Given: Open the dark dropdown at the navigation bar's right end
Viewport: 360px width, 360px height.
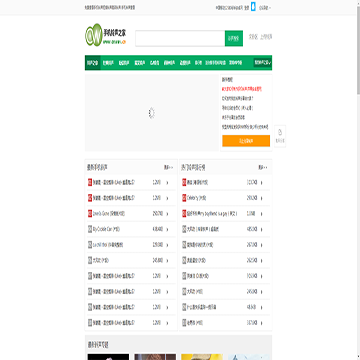Looking at the screenshot, I should [263, 62].
